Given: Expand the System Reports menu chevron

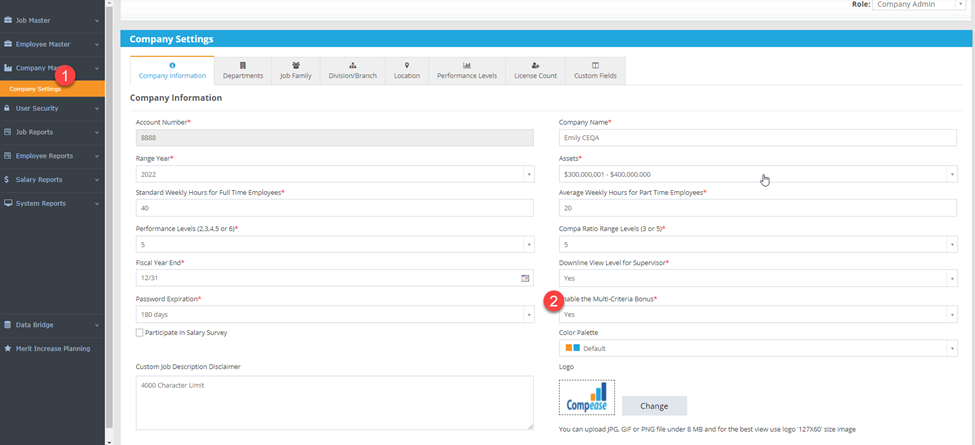Looking at the screenshot, I should (97, 203).
